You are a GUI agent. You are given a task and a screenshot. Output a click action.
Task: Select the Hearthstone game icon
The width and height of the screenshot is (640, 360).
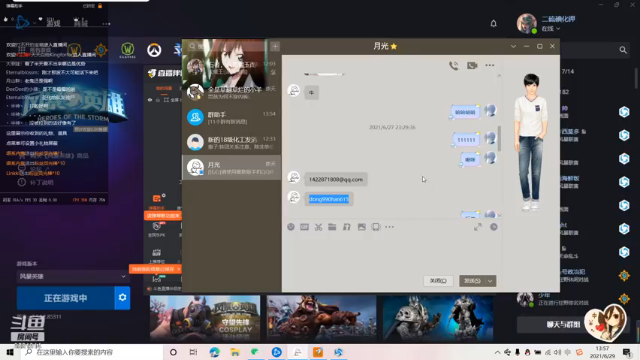(100, 50)
